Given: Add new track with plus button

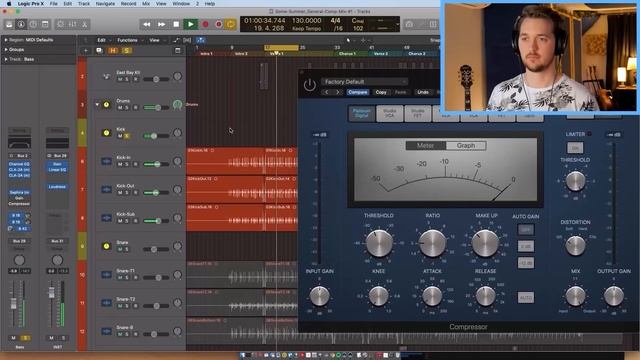Looking at the screenshot, I should (x=86, y=51).
